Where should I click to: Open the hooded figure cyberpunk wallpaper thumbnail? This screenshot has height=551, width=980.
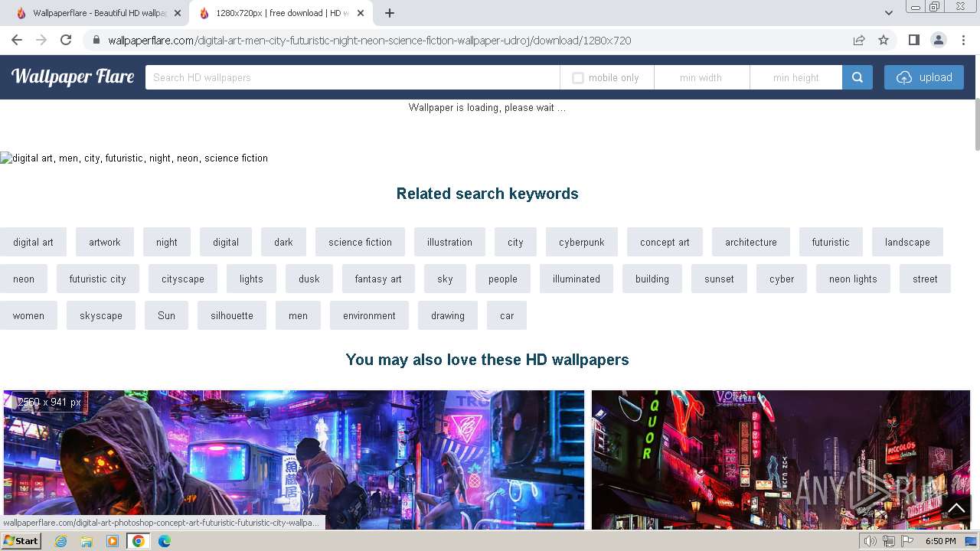[x=294, y=460]
